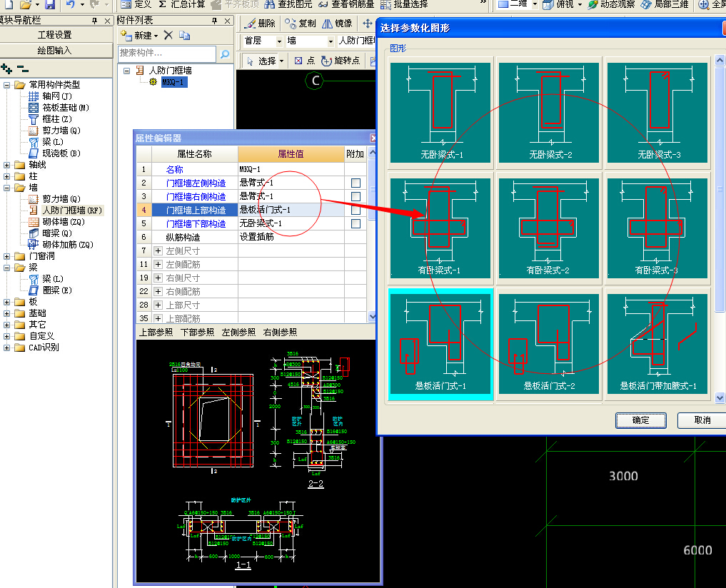Switch to 下部参照 tab
This screenshot has height=588, width=726.
197,333
